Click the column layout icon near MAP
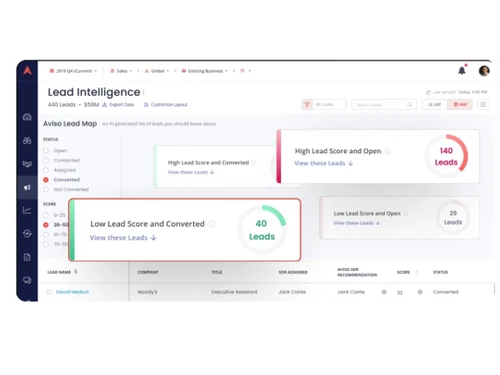 tap(483, 105)
